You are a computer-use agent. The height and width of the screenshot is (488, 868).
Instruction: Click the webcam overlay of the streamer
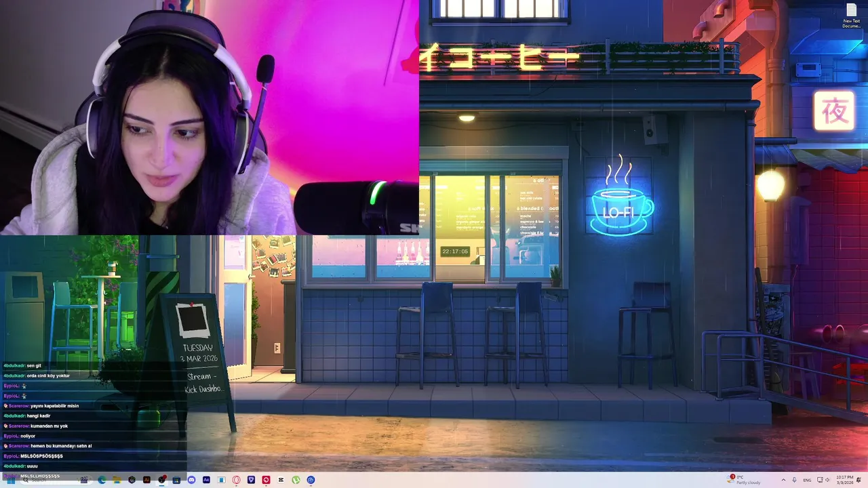point(210,117)
